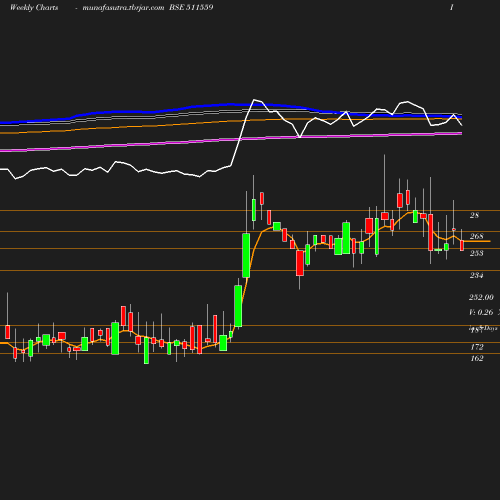Click the 'Weekly Charts' title text
Image resolution: width=500 pixels, height=500 pixels.
click(34, 7)
